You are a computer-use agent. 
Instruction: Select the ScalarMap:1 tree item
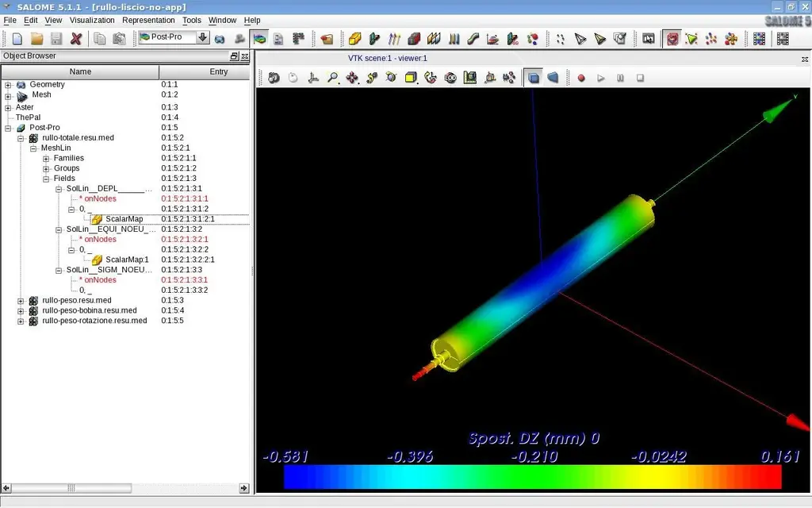coord(127,260)
